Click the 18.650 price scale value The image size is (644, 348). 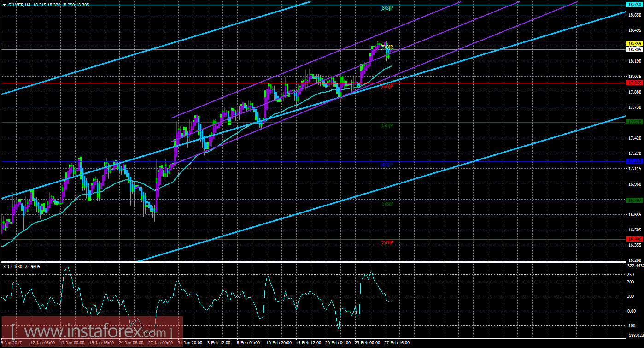coord(634,15)
